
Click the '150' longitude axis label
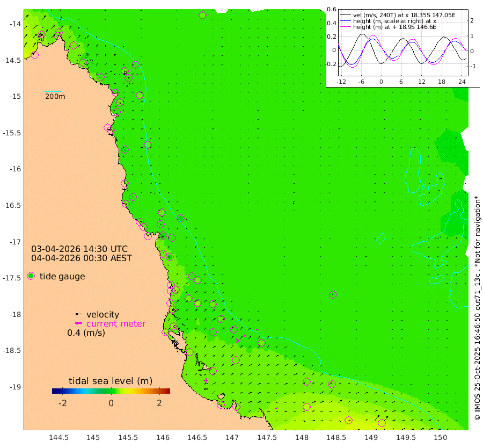point(441,437)
